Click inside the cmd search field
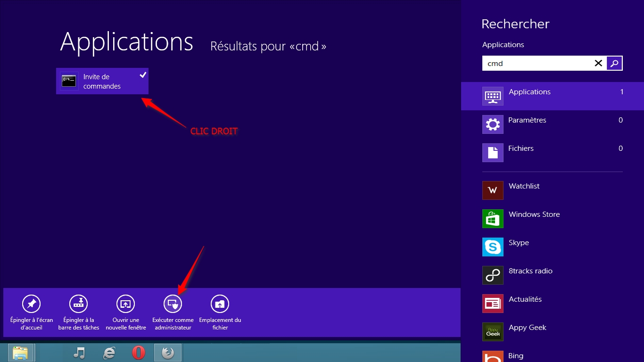Viewport: 644px width, 362px height. (x=537, y=63)
